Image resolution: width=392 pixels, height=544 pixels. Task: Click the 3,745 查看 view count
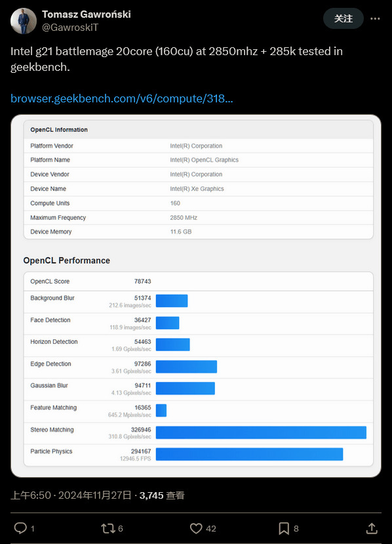click(162, 495)
